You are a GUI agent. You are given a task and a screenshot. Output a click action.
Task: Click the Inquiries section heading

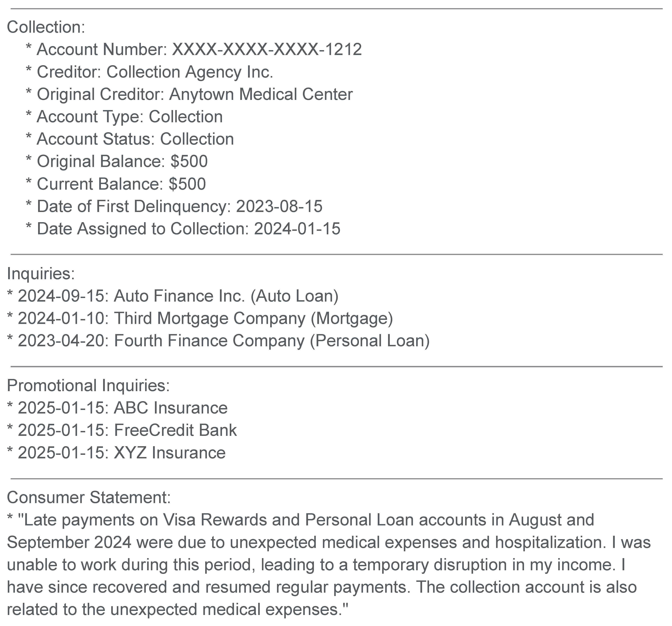pyautogui.click(x=41, y=273)
